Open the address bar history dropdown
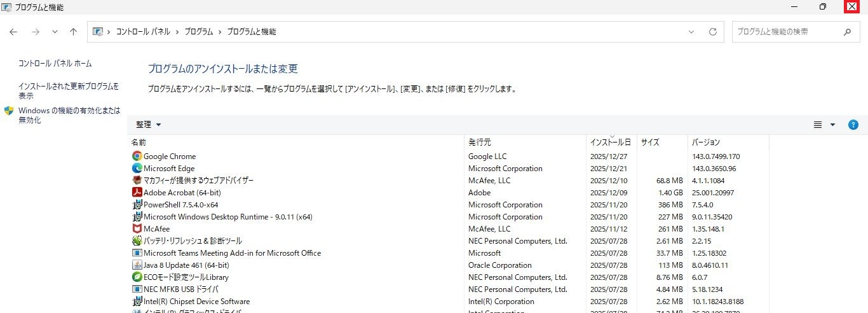 (691, 32)
